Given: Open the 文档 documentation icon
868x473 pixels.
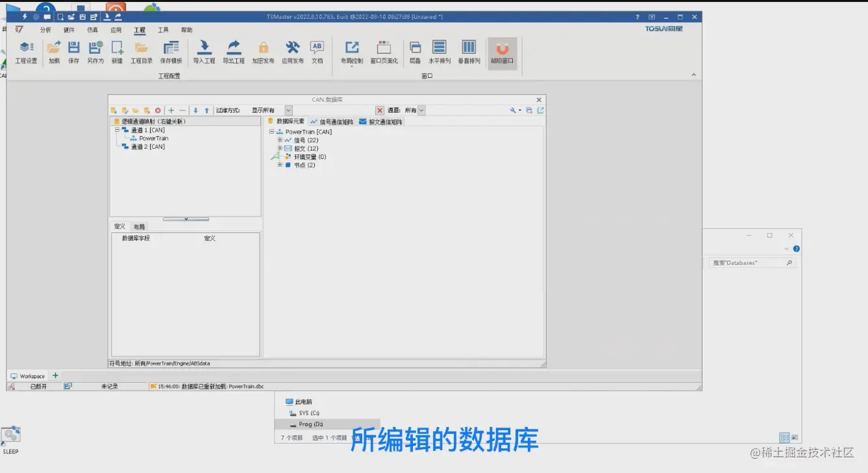Looking at the screenshot, I should click(x=317, y=52).
